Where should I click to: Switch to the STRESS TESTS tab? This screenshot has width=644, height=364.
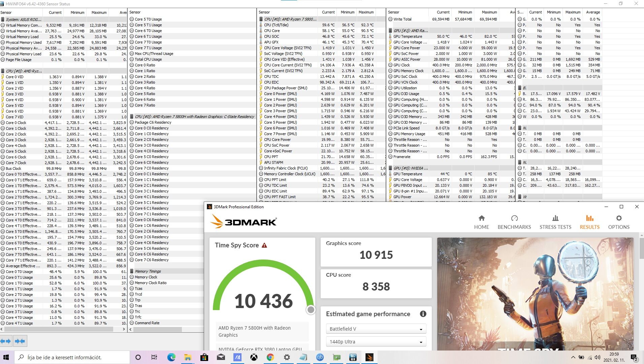pos(555,222)
